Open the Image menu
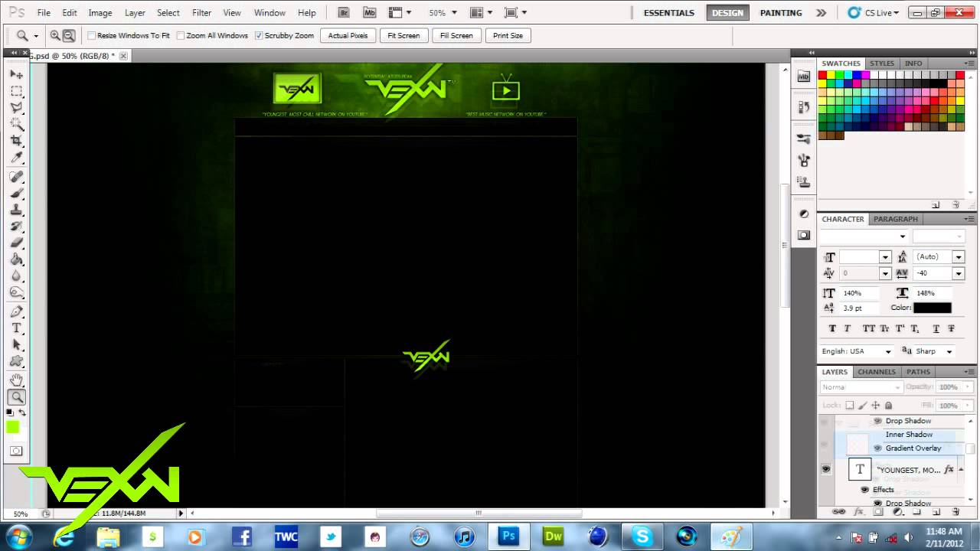Screen dimensions: 980x551 point(100,12)
